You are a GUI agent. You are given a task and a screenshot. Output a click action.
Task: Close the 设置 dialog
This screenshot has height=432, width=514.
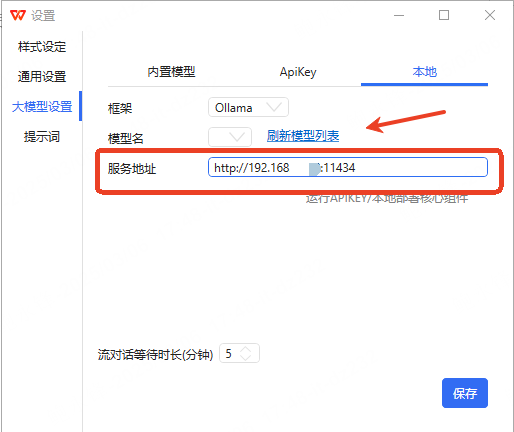click(490, 15)
